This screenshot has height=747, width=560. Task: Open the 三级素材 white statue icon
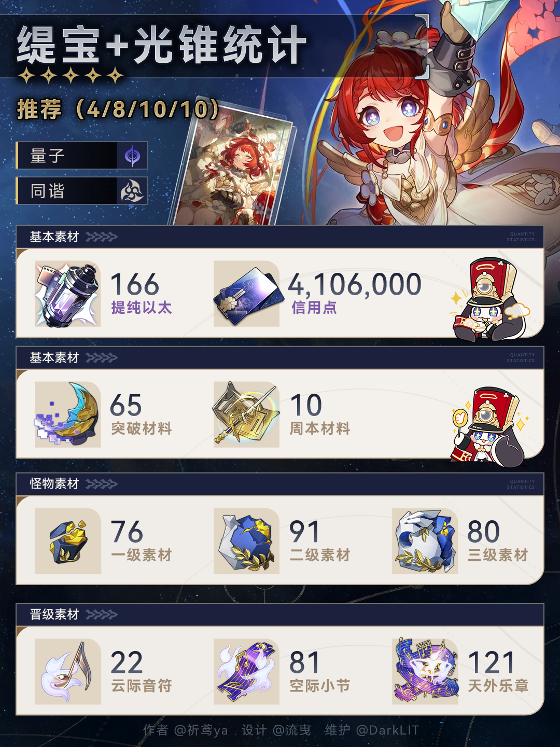coord(425,541)
